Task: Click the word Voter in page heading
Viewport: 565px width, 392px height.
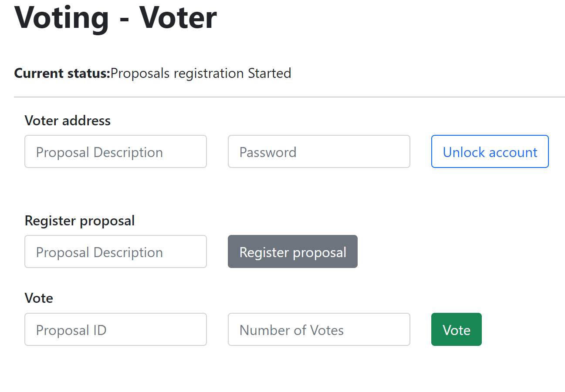Action: click(x=178, y=17)
